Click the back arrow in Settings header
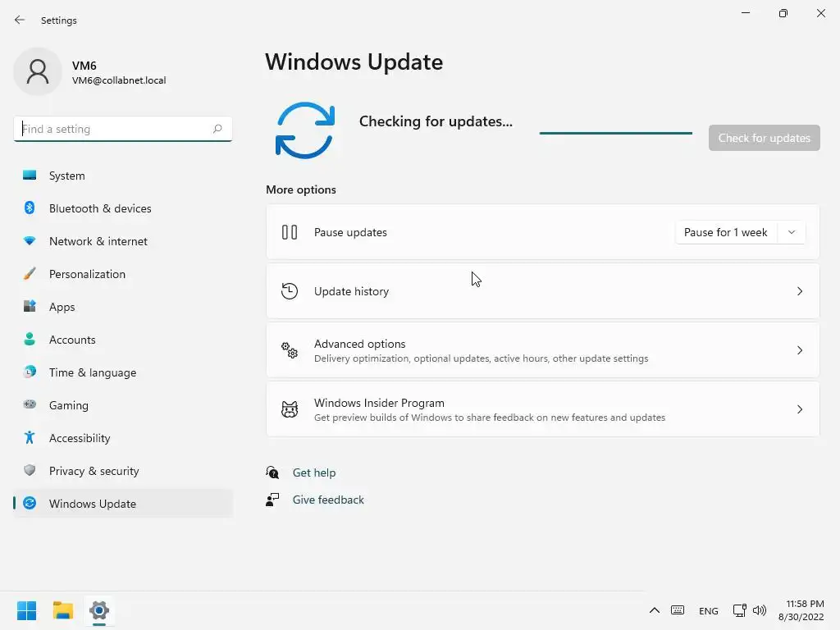 (x=20, y=20)
